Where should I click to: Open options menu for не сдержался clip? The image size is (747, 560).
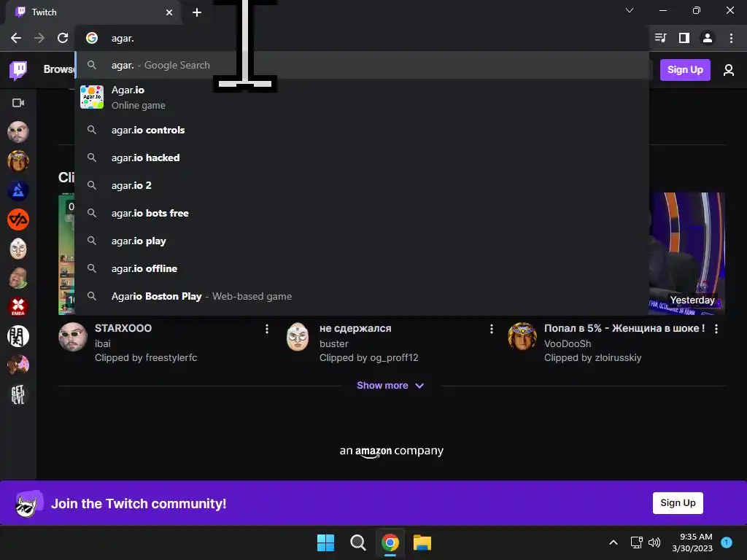(491, 329)
